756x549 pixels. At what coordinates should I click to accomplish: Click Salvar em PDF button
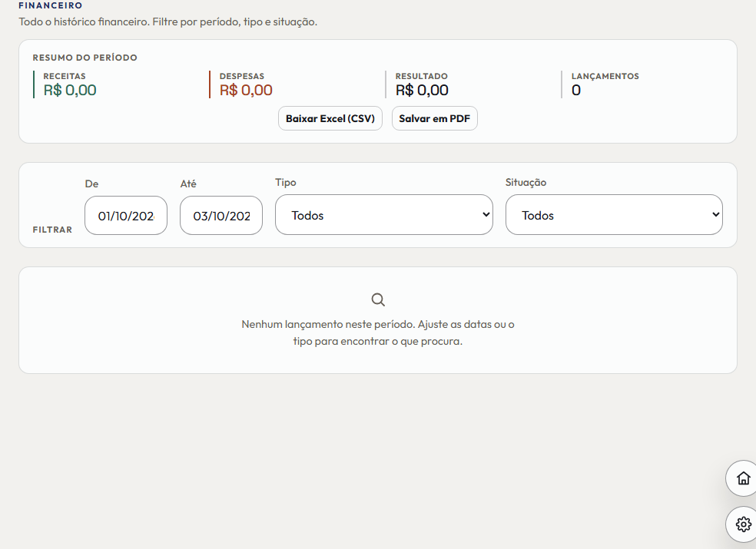point(434,118)
